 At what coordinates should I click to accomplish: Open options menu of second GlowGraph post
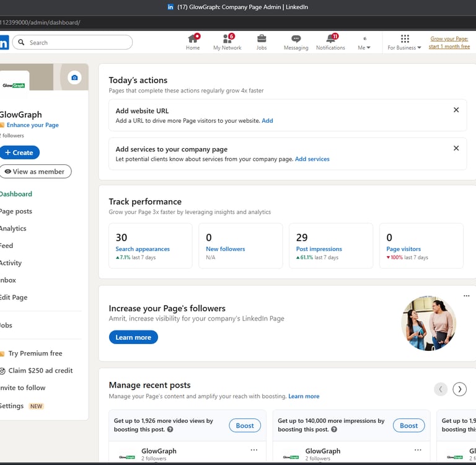[418, 450]
